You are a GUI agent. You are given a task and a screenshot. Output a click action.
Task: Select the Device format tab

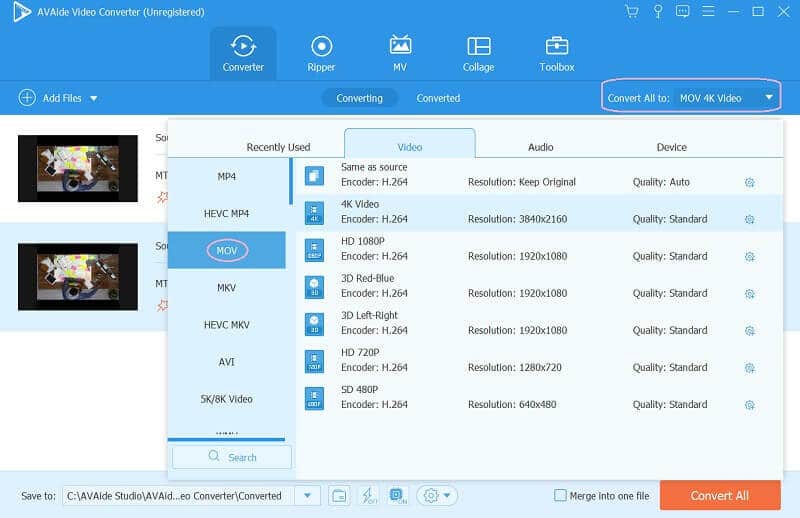point(671,147)
